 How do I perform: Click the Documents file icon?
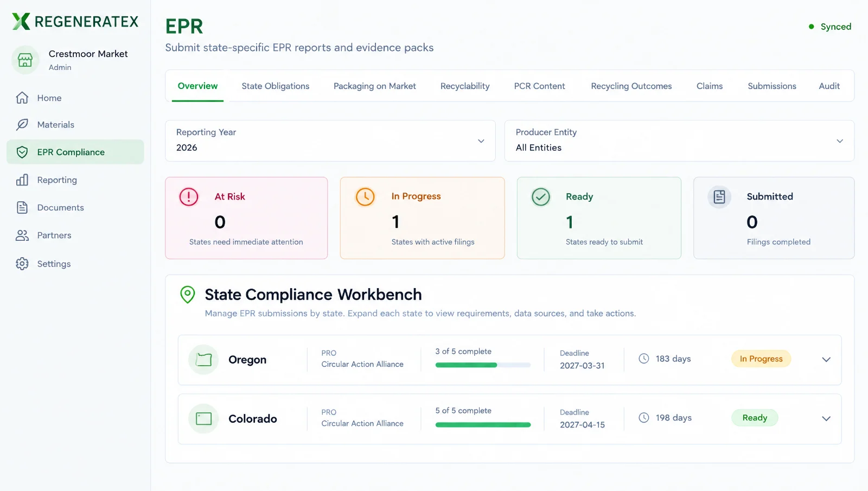pos(22,207)
